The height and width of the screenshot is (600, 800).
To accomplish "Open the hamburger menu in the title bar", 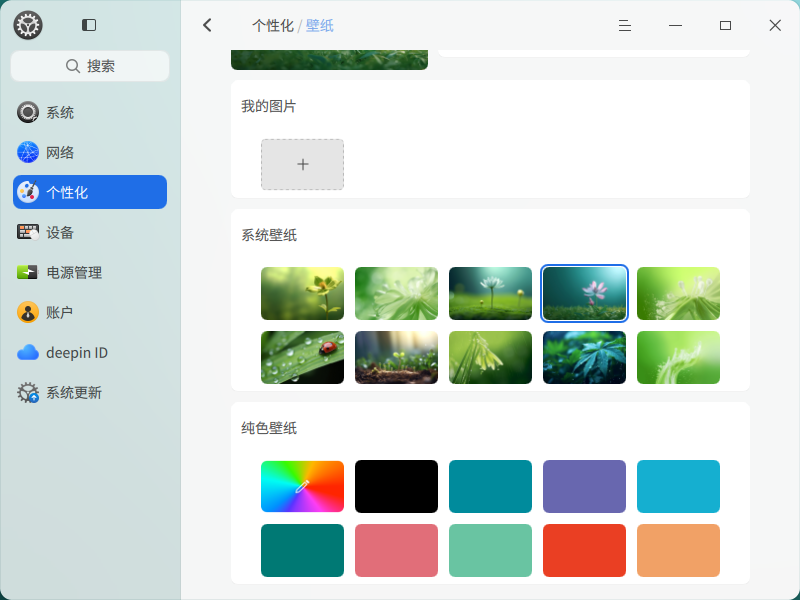I will pyautogui.click(x=624, y=26).
